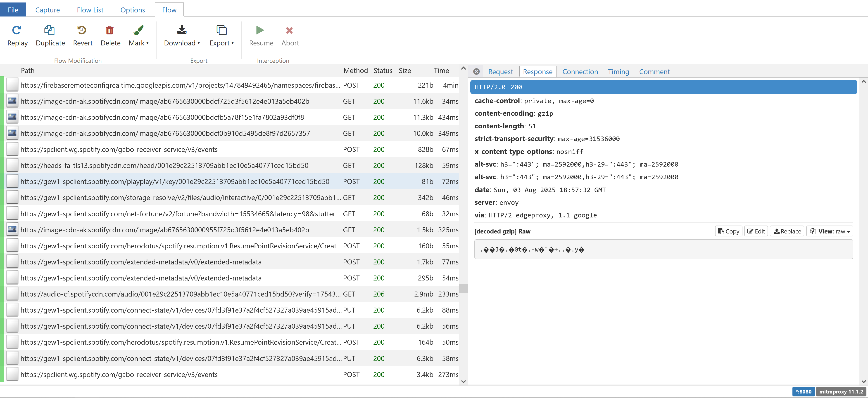Switch to the Flow List tab
Image resolution: width=868 pixels, height=398 pixels.
point(90,10)
